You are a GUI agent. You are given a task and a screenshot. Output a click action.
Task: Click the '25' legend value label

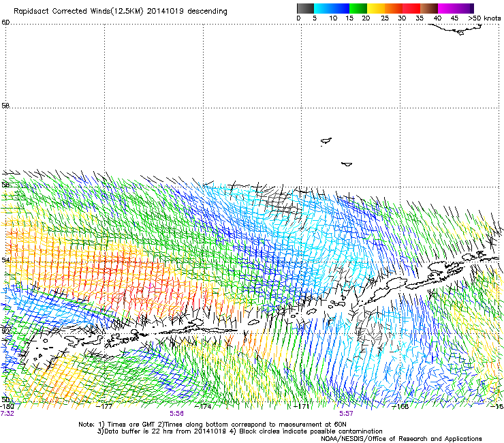(384, 18)
